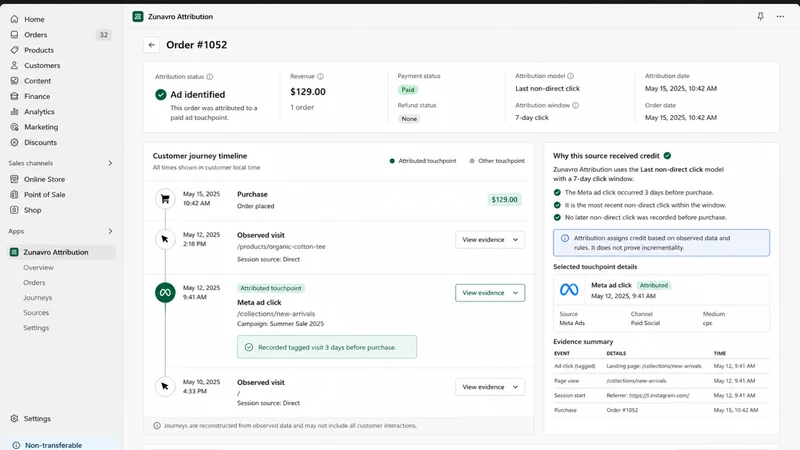Click the Analytics bar chart icon
Screen dimensions: 800x450
tap(14, 111)
